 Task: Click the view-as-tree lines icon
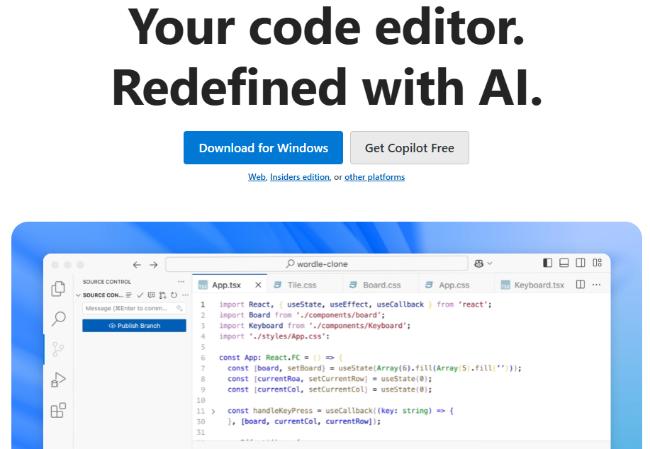click(x=129, y=295)
